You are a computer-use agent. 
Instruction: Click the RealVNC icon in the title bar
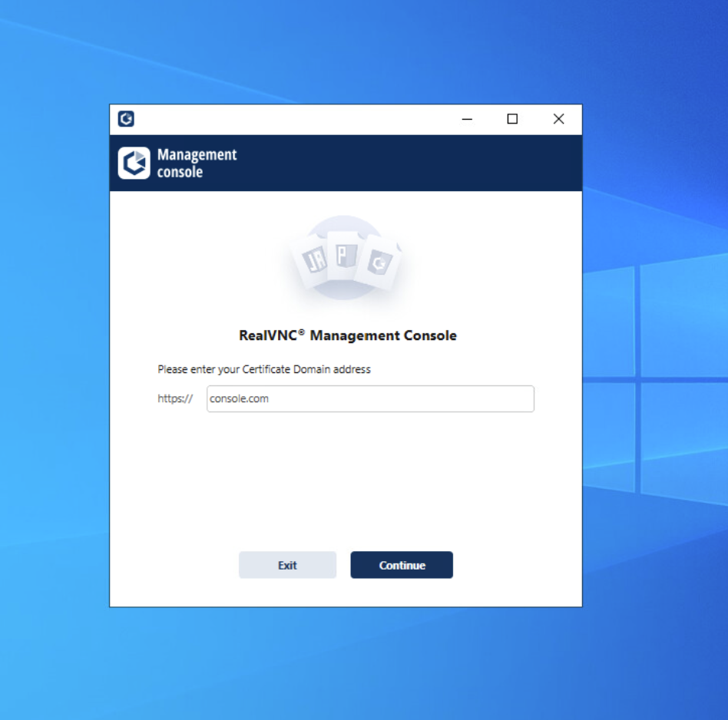(x=125, y=119)
